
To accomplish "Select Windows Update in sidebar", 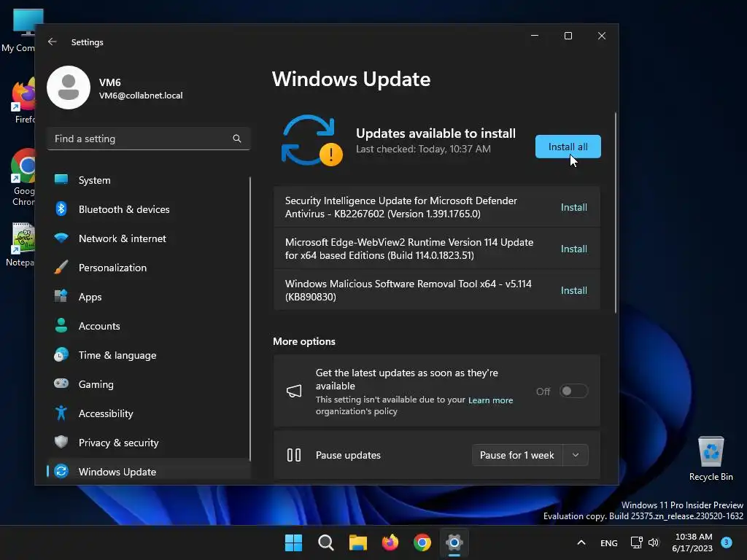I will 149,472.
